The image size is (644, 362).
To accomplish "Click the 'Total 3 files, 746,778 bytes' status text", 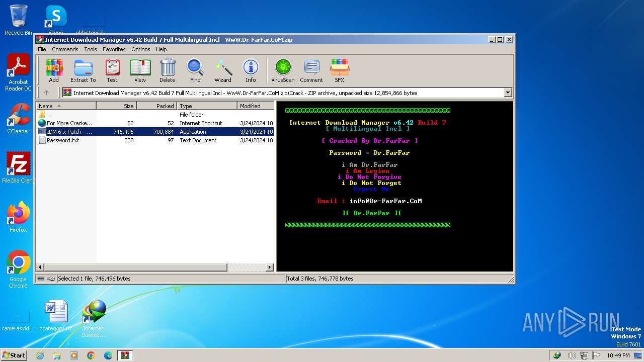I will pyautogui.click(x=320, y=279).
